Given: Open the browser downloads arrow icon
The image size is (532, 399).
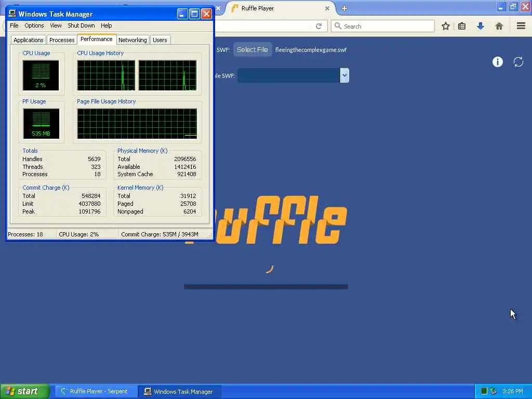Looking at the screenshot, I should pyautogui.click(x=481, y=26).
